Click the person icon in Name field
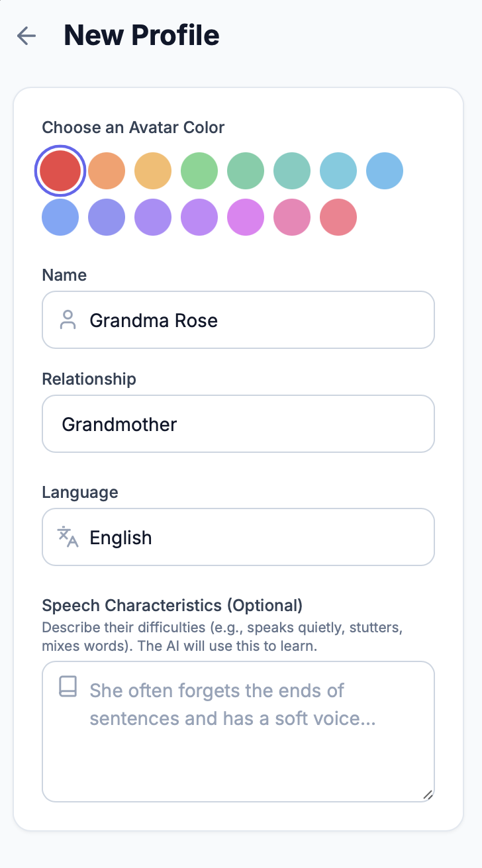The width and height of the screenshot is (482, 868). click(x=68, y=320)
